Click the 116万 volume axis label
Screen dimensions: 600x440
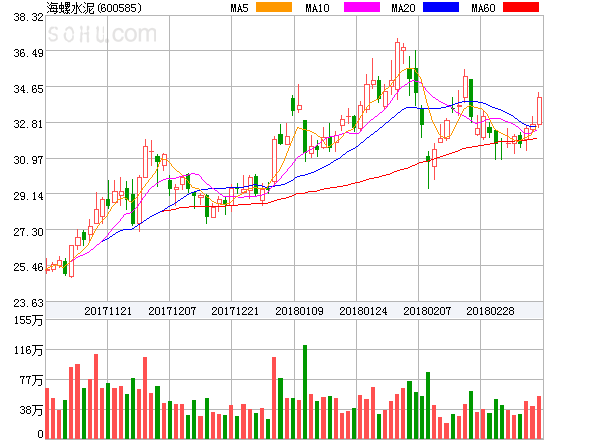28,350
